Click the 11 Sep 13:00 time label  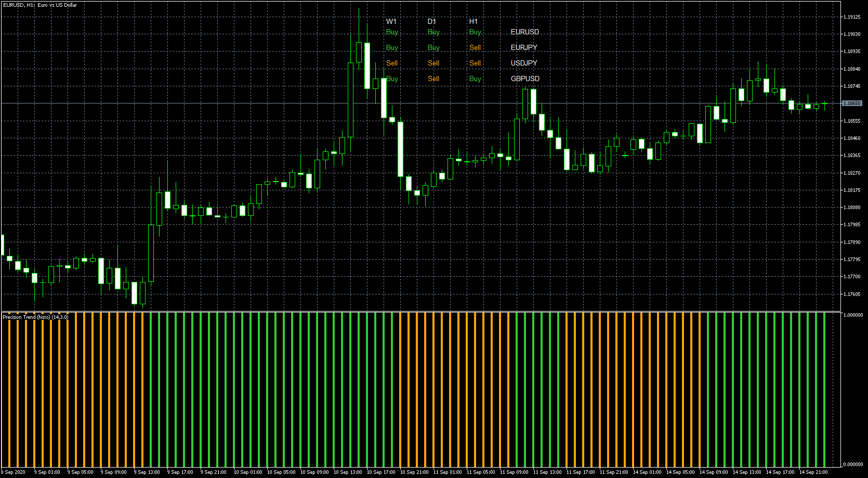[x=547, y=472]
